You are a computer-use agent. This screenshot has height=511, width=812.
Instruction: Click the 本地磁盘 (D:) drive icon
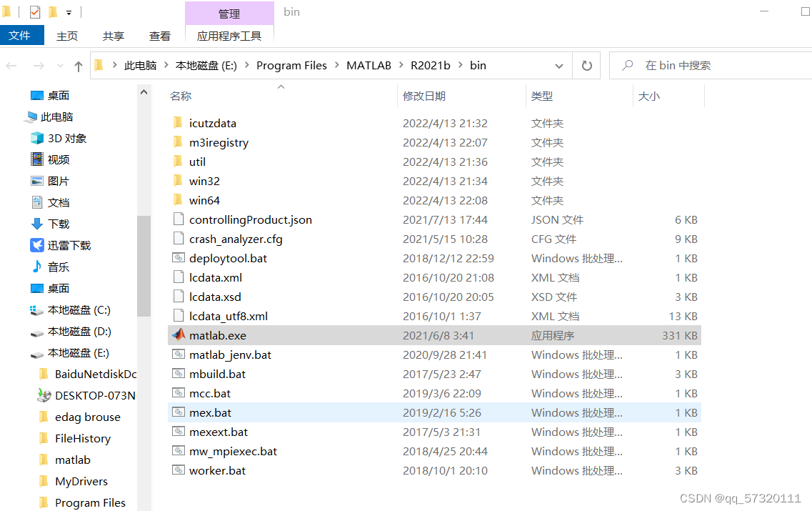click(36, 332)
